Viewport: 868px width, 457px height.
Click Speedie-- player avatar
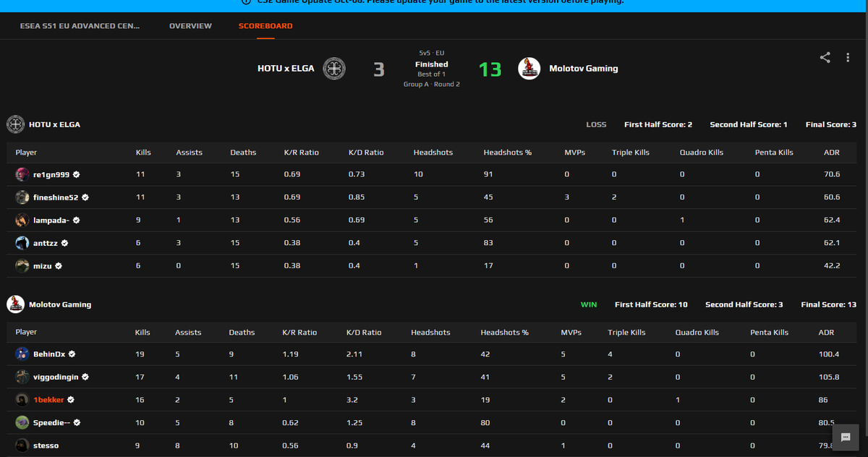coord(22,423)
